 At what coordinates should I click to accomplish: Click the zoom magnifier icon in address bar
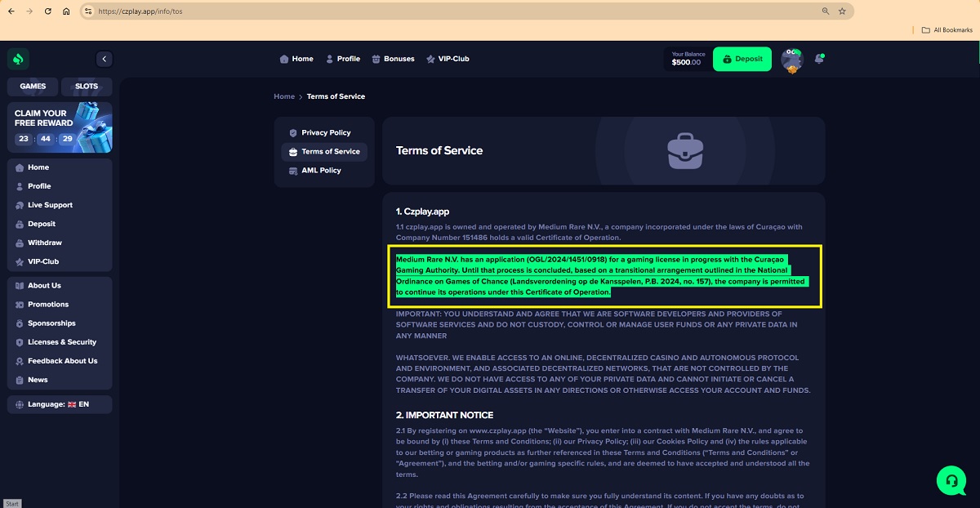tap(826, 11)
